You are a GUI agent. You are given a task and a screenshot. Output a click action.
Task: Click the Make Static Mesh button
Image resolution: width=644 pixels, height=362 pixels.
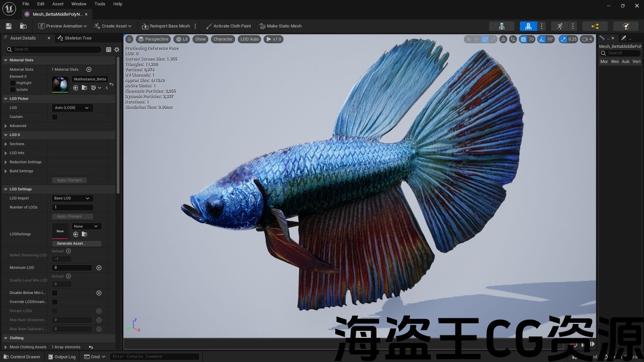[280, 26]
